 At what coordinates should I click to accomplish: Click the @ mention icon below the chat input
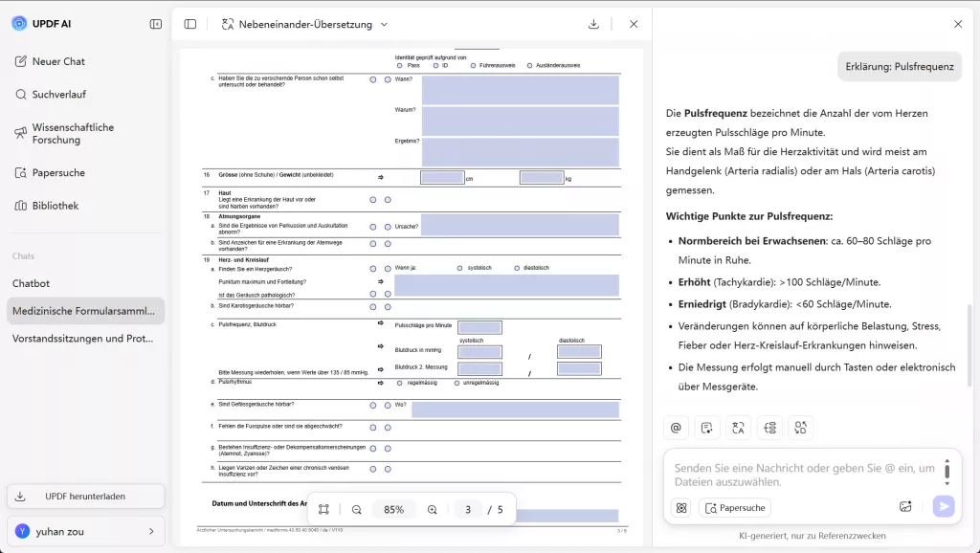tap(676, 427)
